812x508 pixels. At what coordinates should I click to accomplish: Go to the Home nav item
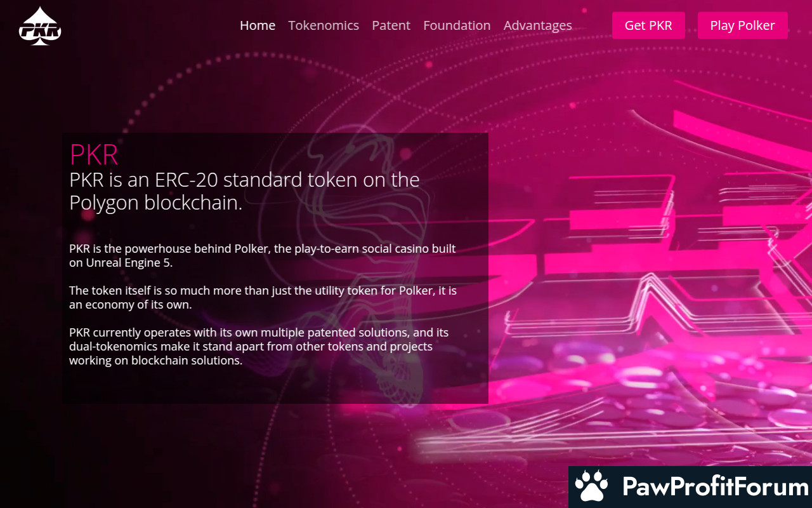(258, 25)
